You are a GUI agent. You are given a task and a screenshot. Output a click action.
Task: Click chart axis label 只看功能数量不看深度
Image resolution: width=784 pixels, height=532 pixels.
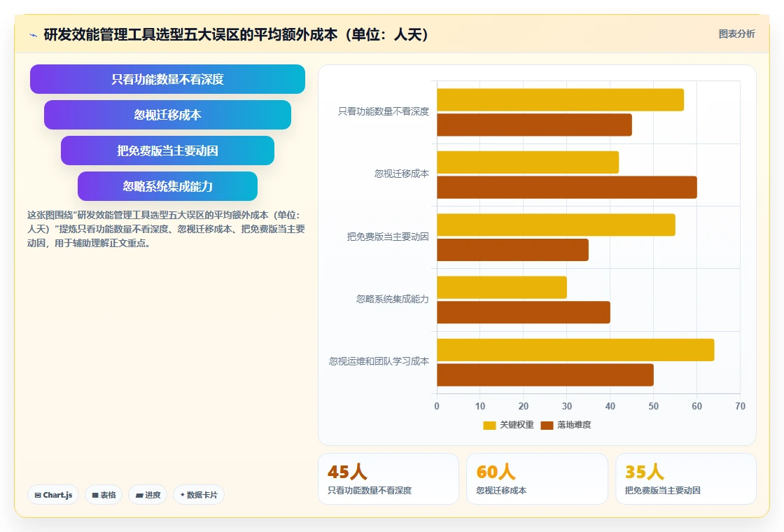[384, 111]
